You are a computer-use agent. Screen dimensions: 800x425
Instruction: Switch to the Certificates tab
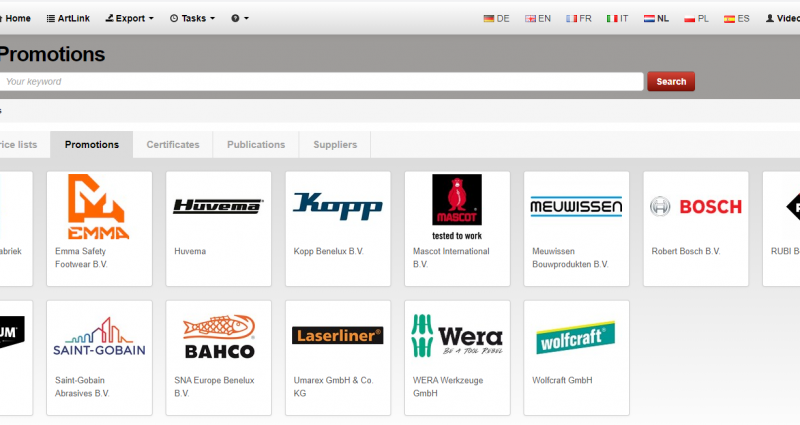tap(172, 145)
